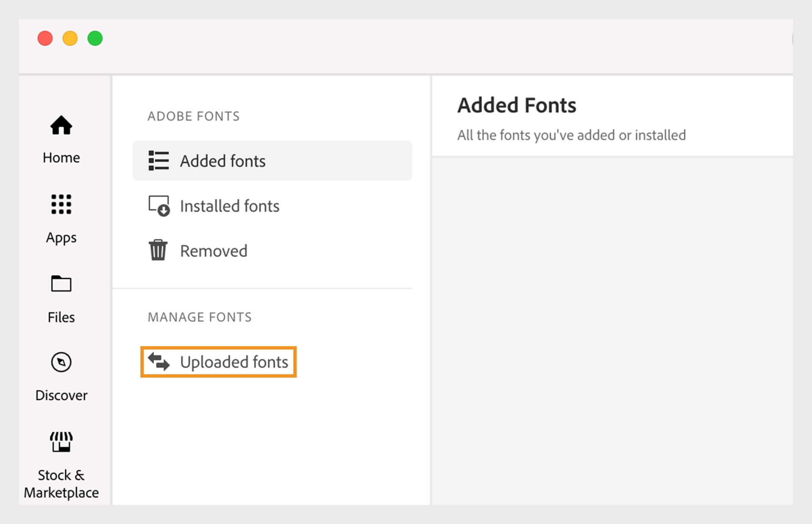Click the Home label in the sidebar
Image resolution: width=812 pixels, height=524 pixels.
[x=61, y=158]
